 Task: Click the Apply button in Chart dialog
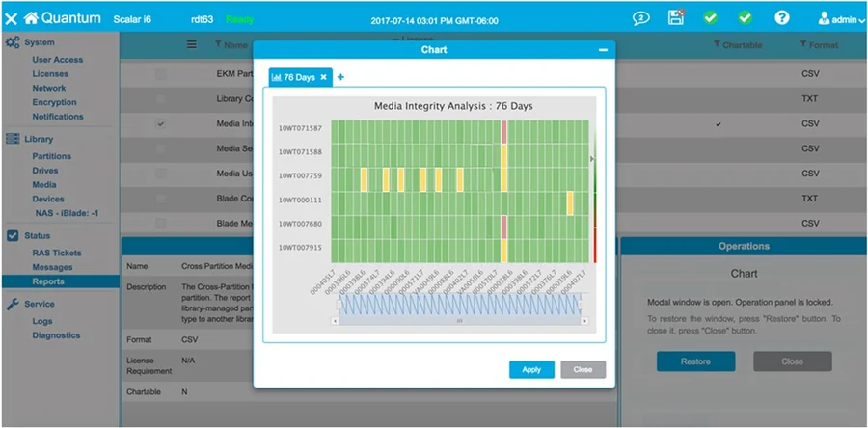(x=531, y=370)
